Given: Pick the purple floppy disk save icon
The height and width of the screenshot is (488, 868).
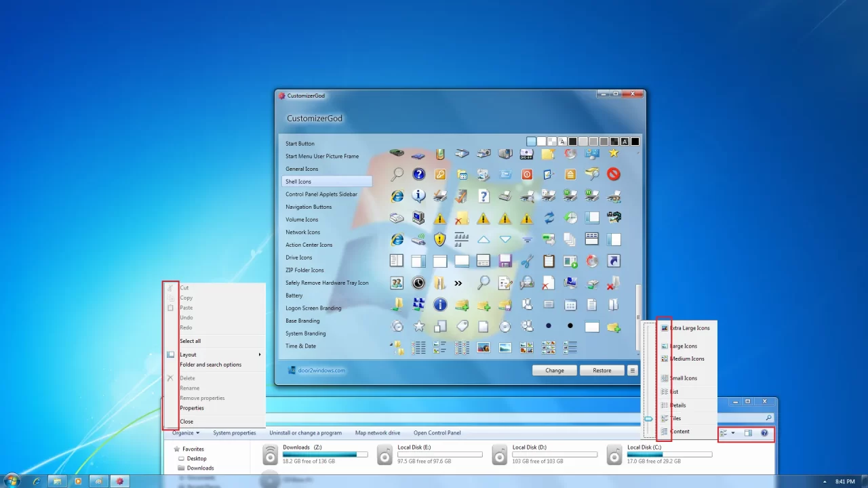Looking at the screenshot, I should pos(505,261).
